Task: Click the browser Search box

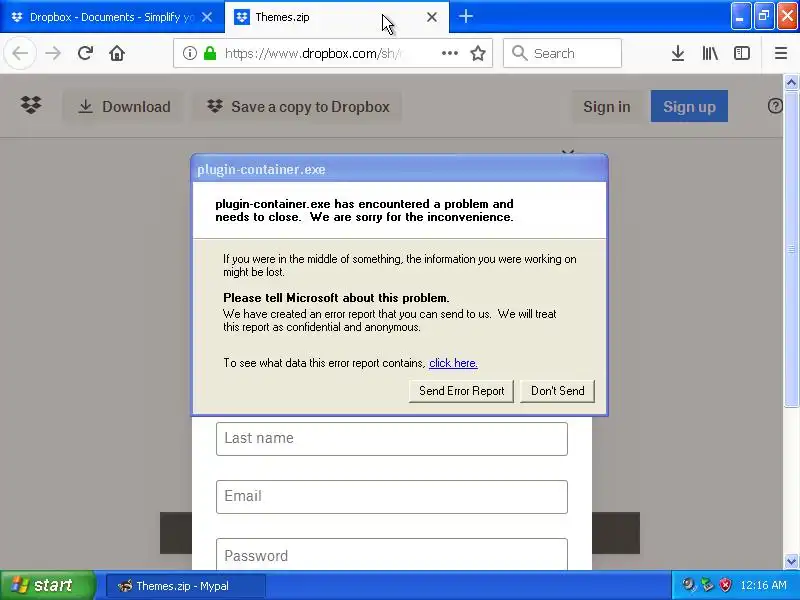Action: point(562,53)
